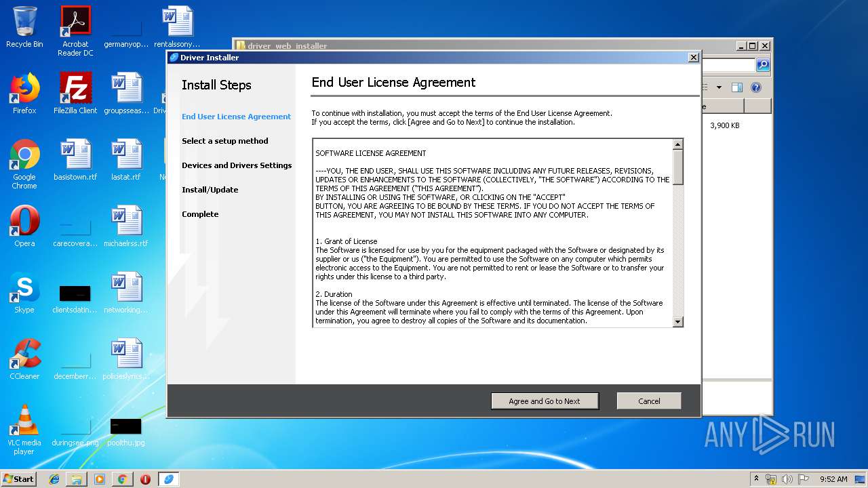
Task: Click the license scrollbar up arrow
Action: coord(677,144)
